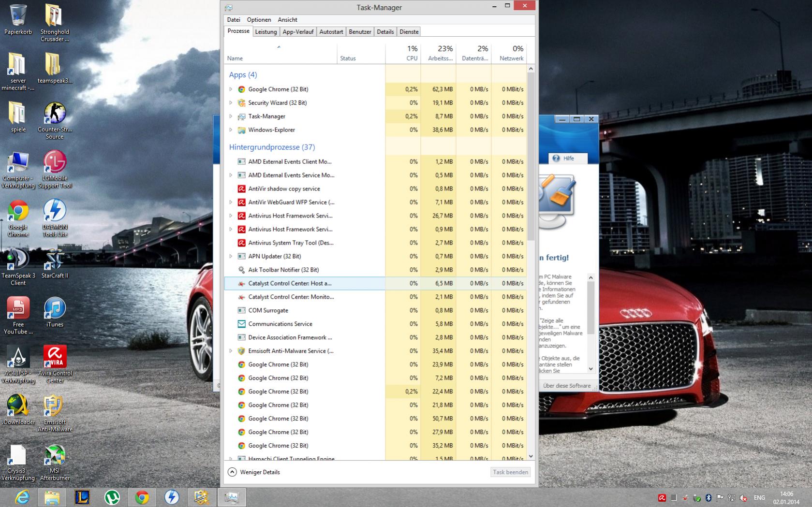812x507 pixels.
Task: Select the teamspeak3 desktop folder
Action: click(x=54, y=68)
